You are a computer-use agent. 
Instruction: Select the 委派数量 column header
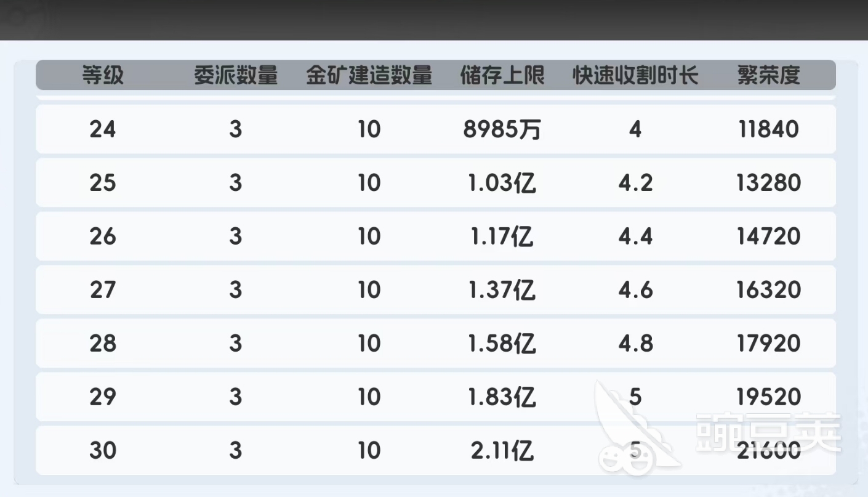click(236, 75)
